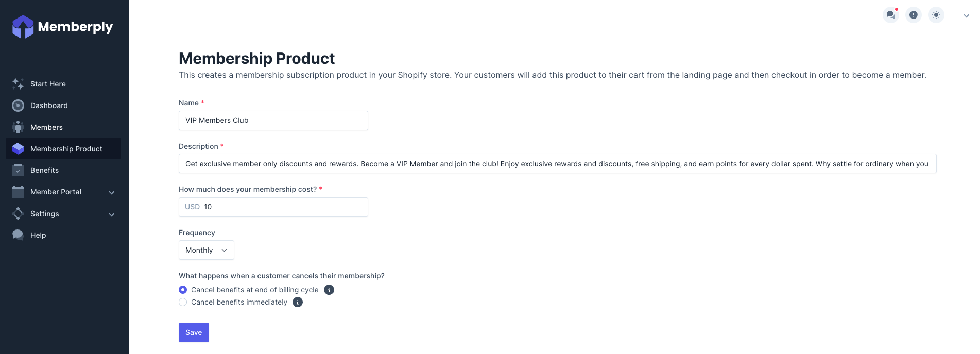The width and height of the screenshot is (980, 354).
Task: Open the Members section in sidebar
Action: 47,127
